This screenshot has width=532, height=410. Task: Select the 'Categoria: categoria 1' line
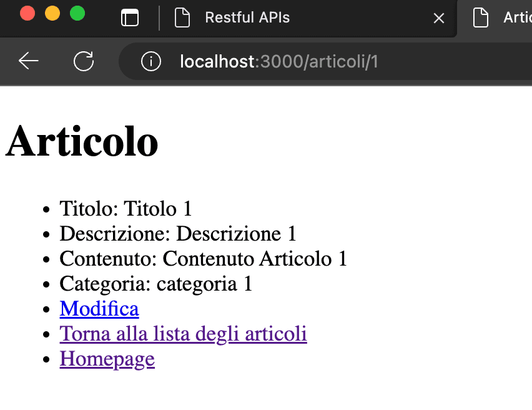tap(156, 284)
